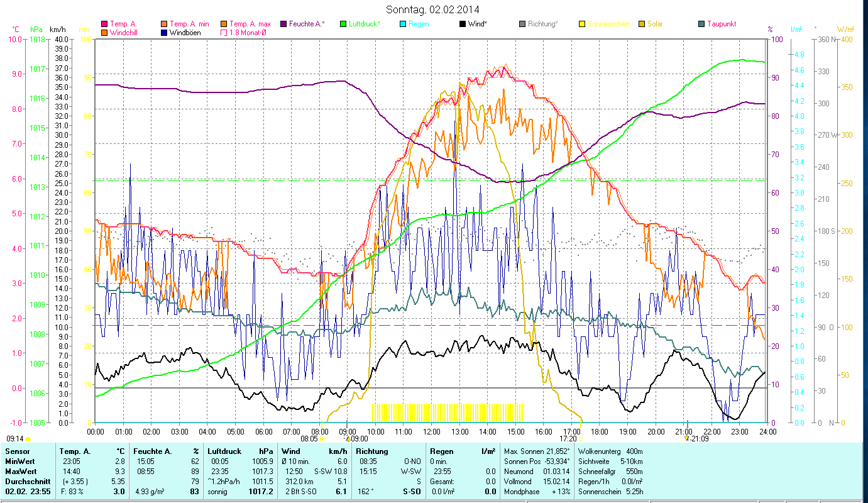This screenshot has width=868, height=503.
Task: Click the yellow Sonnenschein legend square
Action: click(582, 24)
